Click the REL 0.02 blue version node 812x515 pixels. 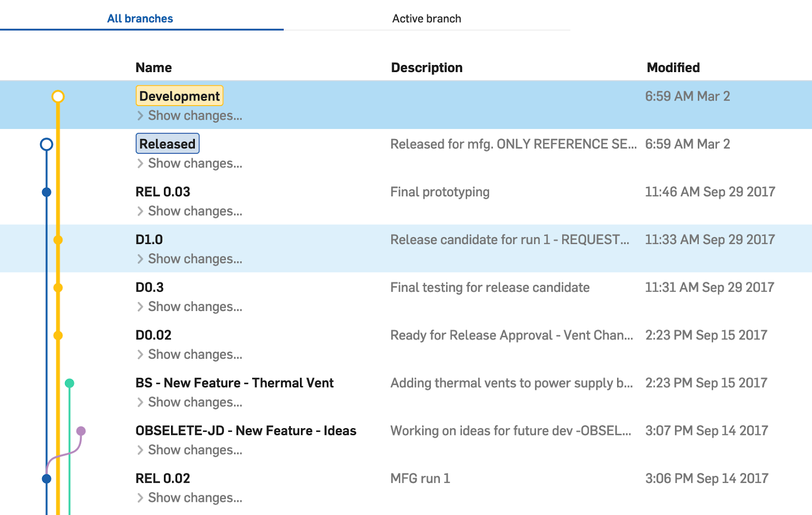pos(46,478)
